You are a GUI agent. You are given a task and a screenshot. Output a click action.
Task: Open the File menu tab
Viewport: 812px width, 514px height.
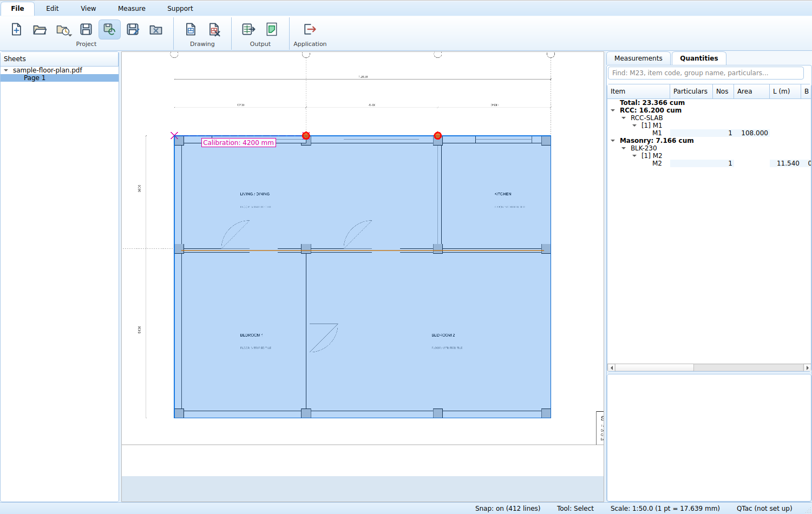[x=17, y=8]
